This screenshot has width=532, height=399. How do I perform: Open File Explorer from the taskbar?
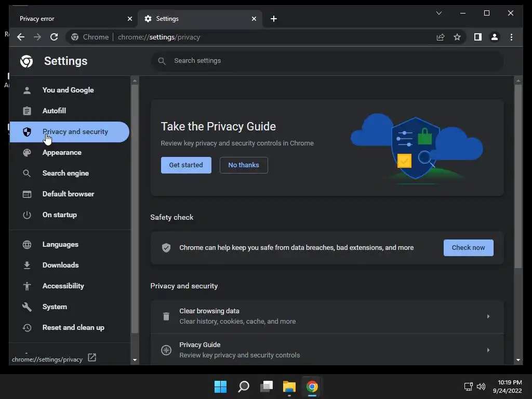point(289,387)
